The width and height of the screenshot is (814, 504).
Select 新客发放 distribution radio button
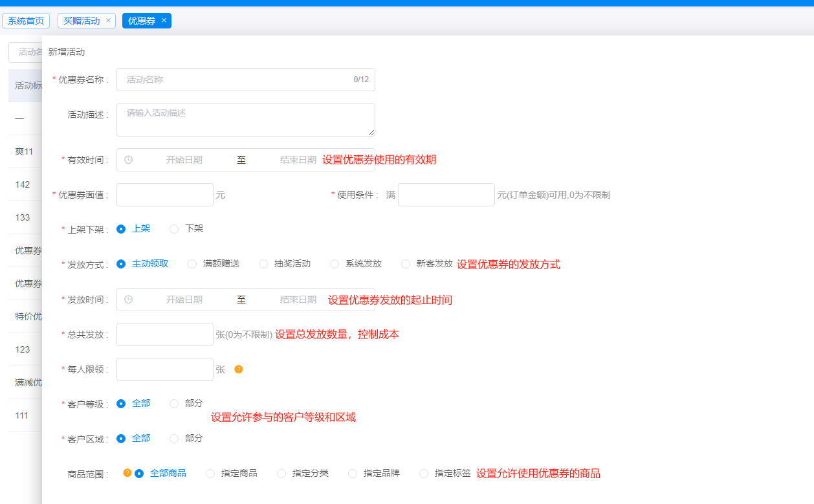pyautogui.click(x=406, y=264)
